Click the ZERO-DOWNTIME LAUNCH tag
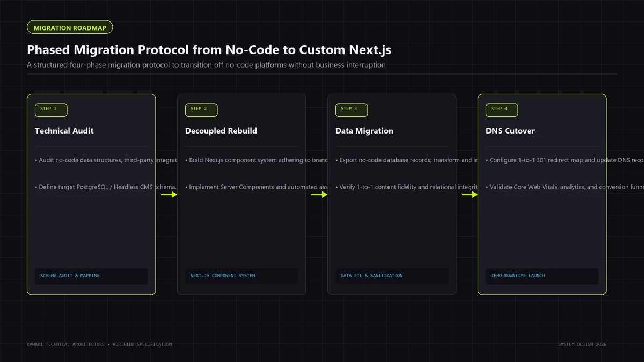The width and height of the screenshot is (644, 362). 542,276
